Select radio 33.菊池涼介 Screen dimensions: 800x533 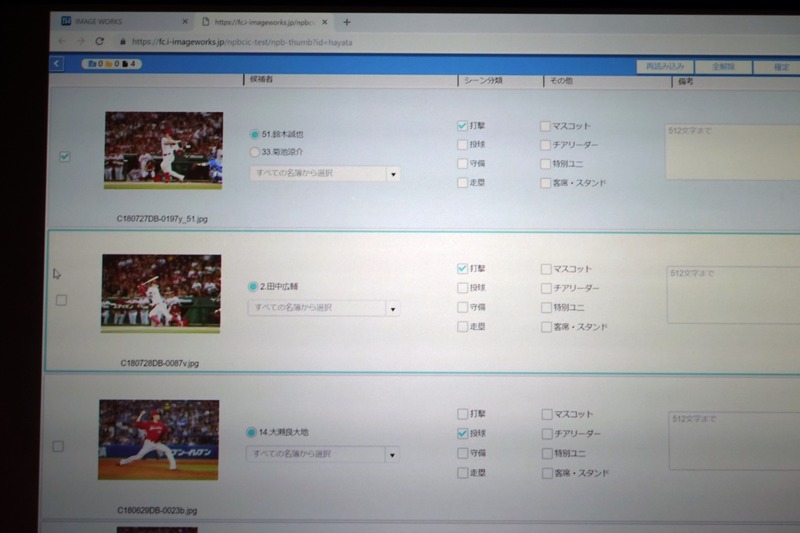pyautogui.click(x=254, y=152)
